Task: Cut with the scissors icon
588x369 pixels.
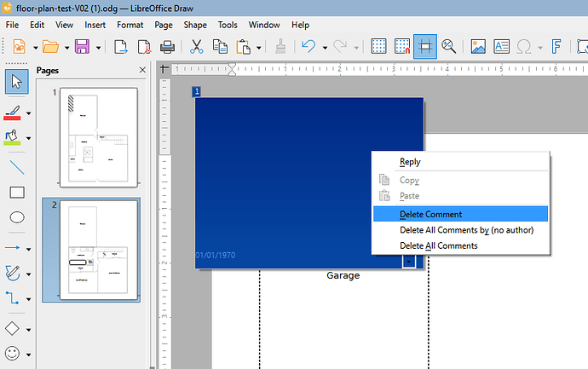Action: 197,47
